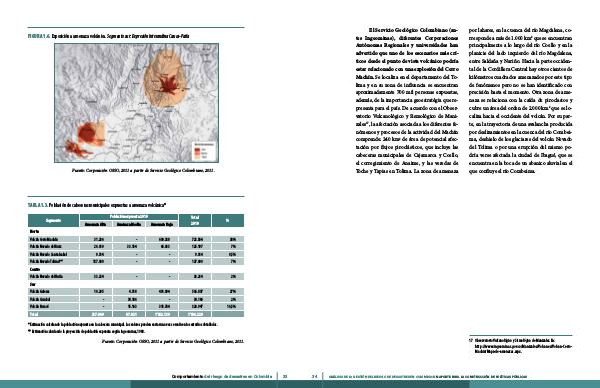Screen dimensions: 600x388
Task: Click the map legend box
Action: (204, 150)
